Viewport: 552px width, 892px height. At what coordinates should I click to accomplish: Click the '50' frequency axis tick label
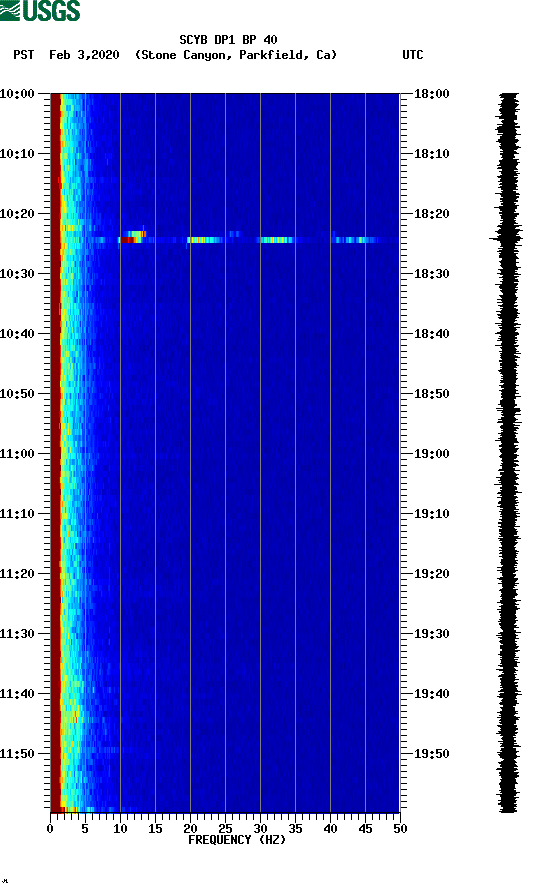pos(400,829)
